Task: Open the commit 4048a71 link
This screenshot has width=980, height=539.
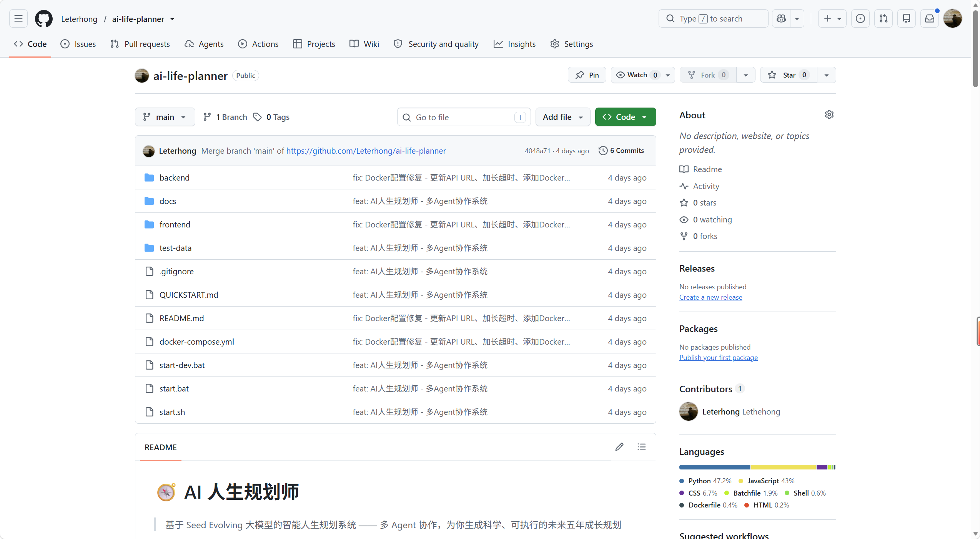Action: coord(537,151)
